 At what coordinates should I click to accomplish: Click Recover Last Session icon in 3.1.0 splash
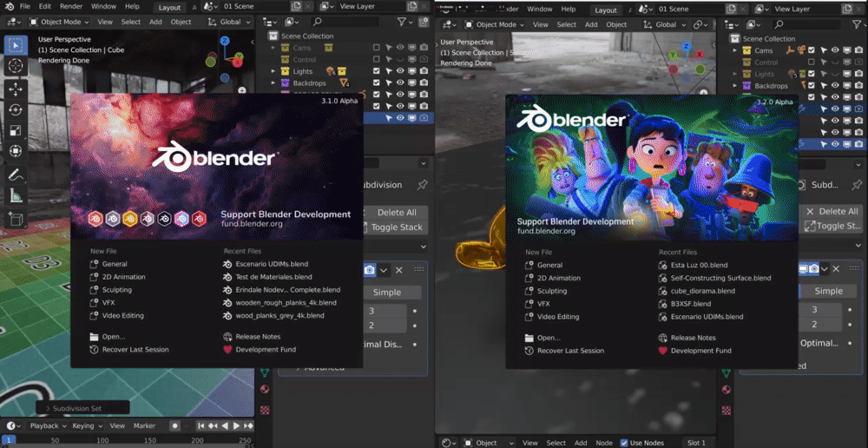[x=94, y=349]
